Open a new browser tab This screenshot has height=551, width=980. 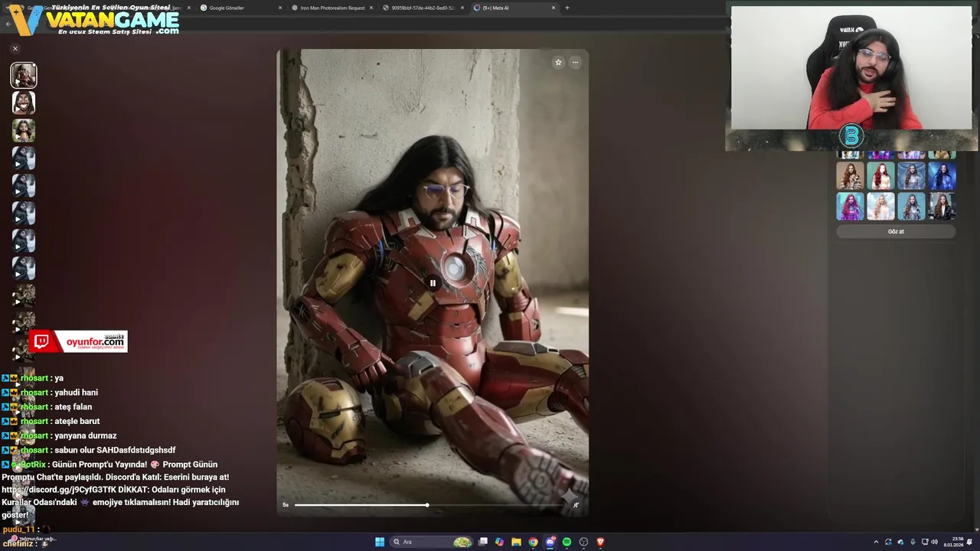point(567,8)
